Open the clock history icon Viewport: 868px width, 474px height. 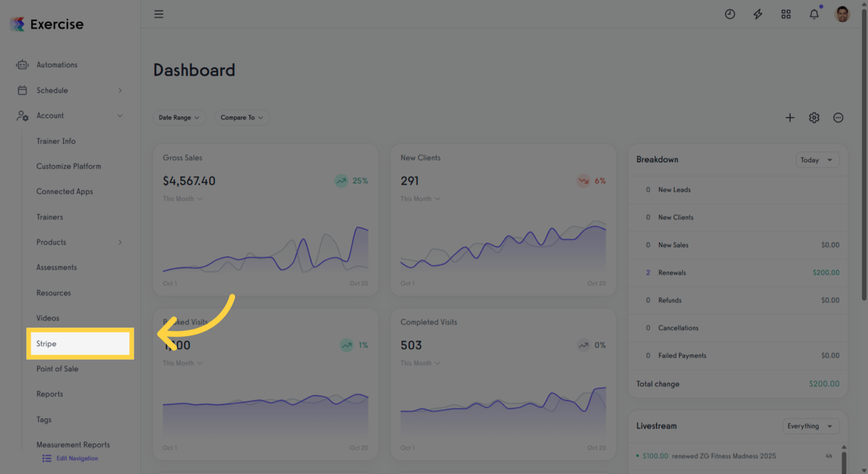[x=730, y=14]
